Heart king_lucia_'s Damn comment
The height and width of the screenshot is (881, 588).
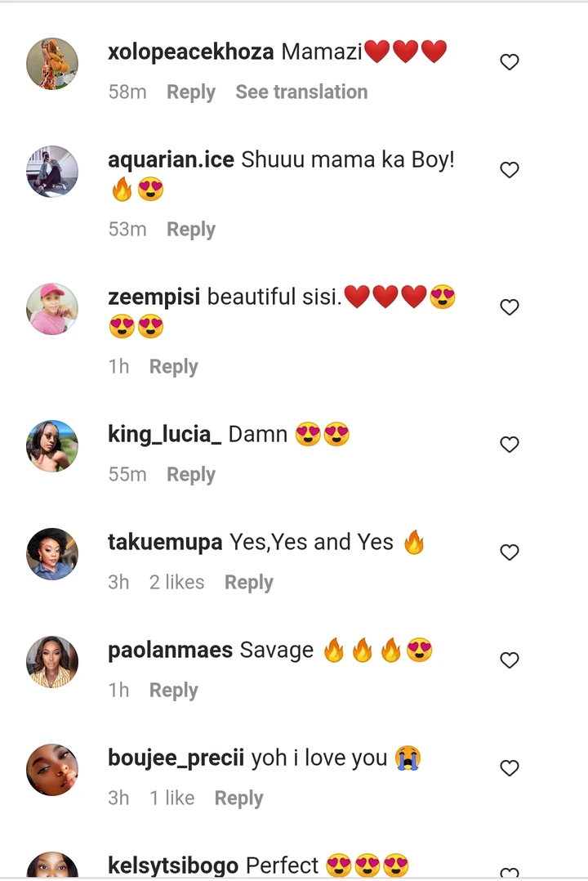pos(510,445)
